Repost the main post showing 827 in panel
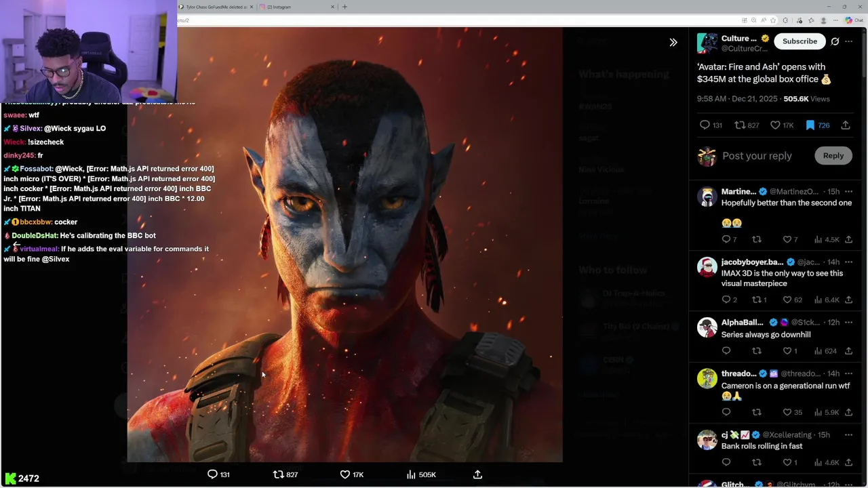The height and width of the screenshot is (488, 868). [x=747, y=125]
